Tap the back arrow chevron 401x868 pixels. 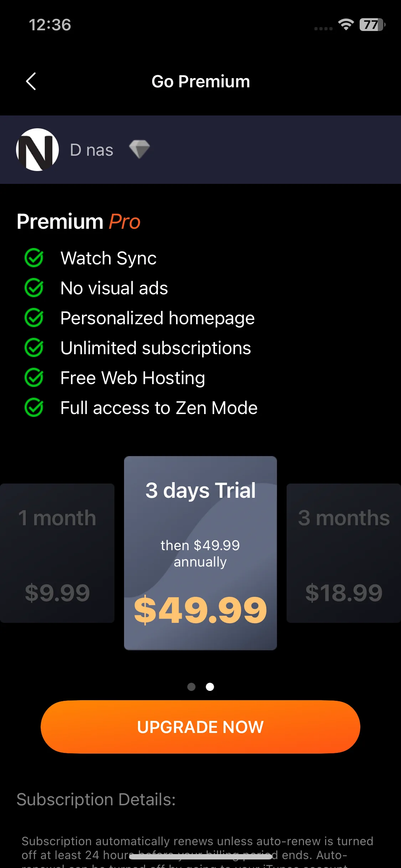(31, 81)
